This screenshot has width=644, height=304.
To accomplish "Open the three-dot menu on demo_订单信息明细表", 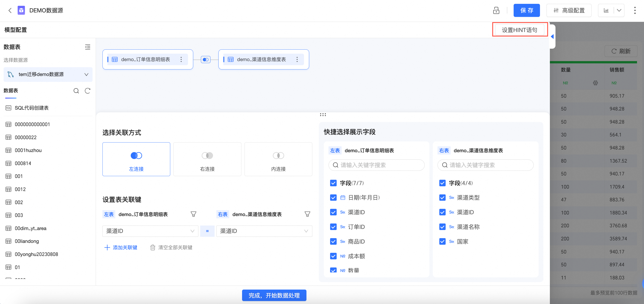I will [x=181, y=60].
